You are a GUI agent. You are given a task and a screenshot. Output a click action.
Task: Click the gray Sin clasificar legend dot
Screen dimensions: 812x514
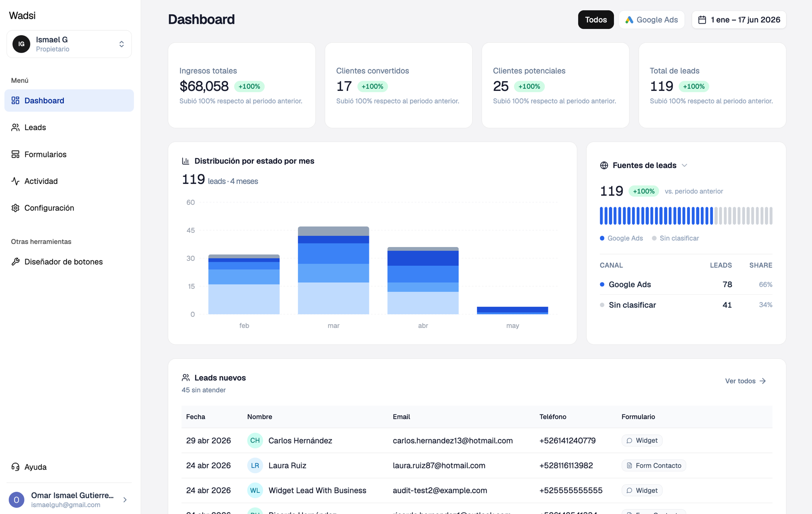(x=654, y=238)
